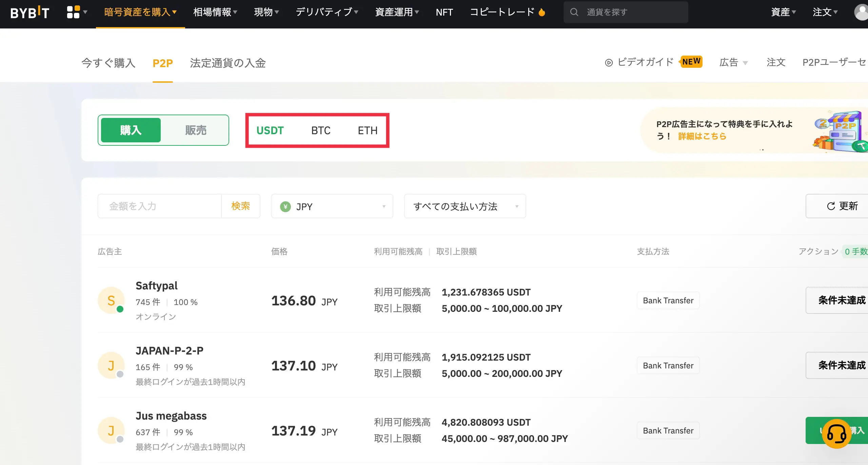Viewport: 868px width, 465px height.
Task: Click the 詳細はこちら link
Action: 702,136
